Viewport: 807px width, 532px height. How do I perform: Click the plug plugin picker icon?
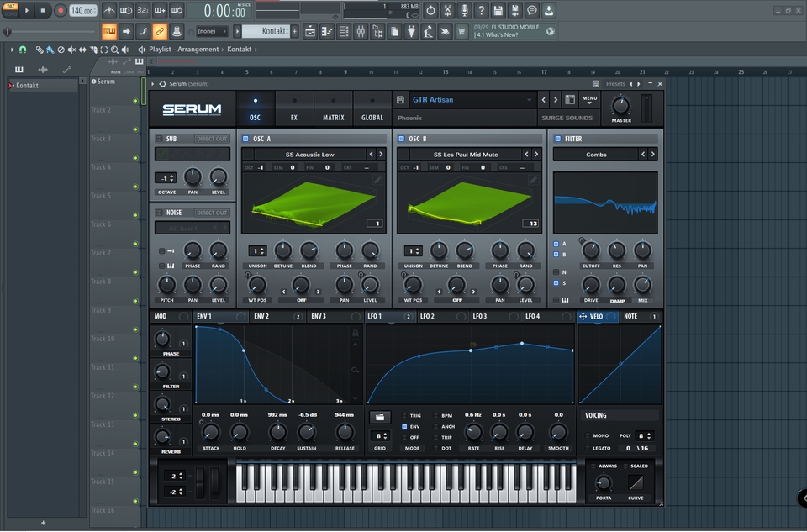coord(411,32)
